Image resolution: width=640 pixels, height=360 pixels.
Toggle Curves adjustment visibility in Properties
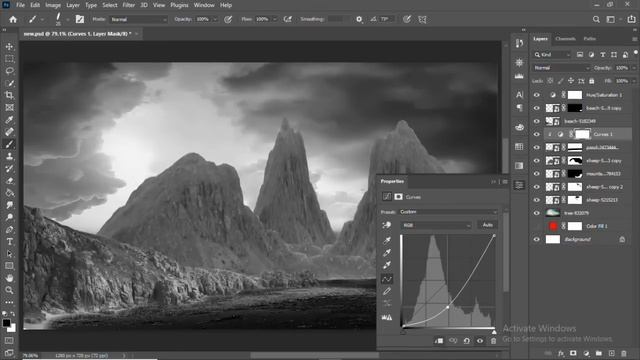pos(480,341)
